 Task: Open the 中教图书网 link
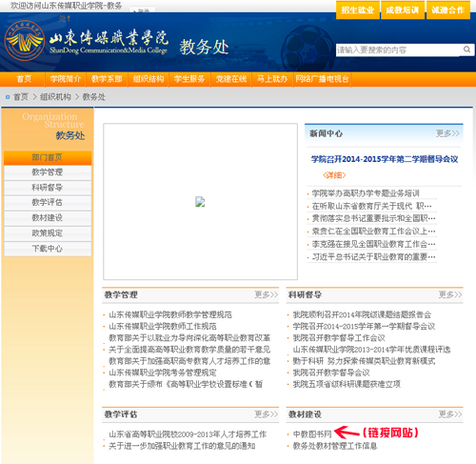(312, 434)
